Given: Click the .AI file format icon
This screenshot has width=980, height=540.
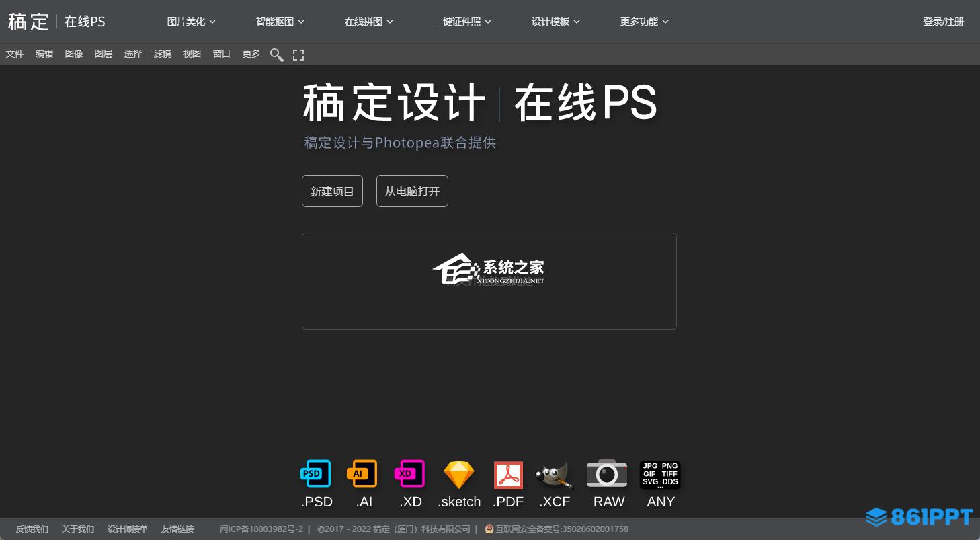Looking at the screenshot, I should (x=362, y=474).
